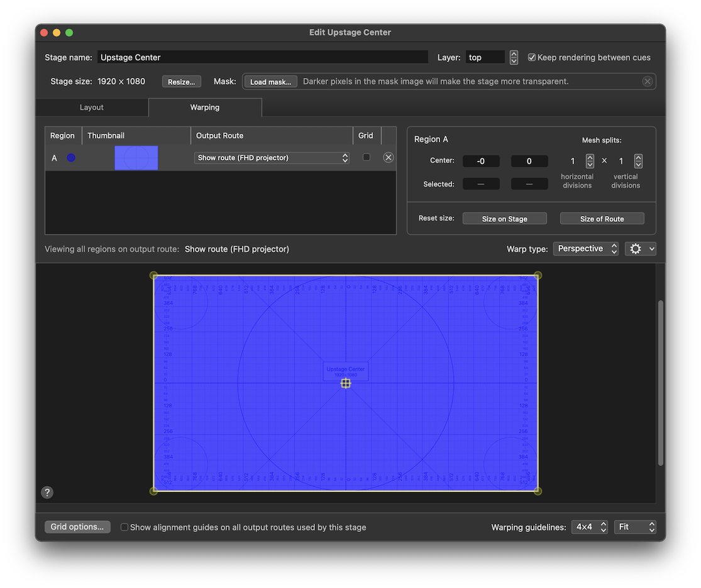Remove Region A using the circled X

(x=388, y=157)
